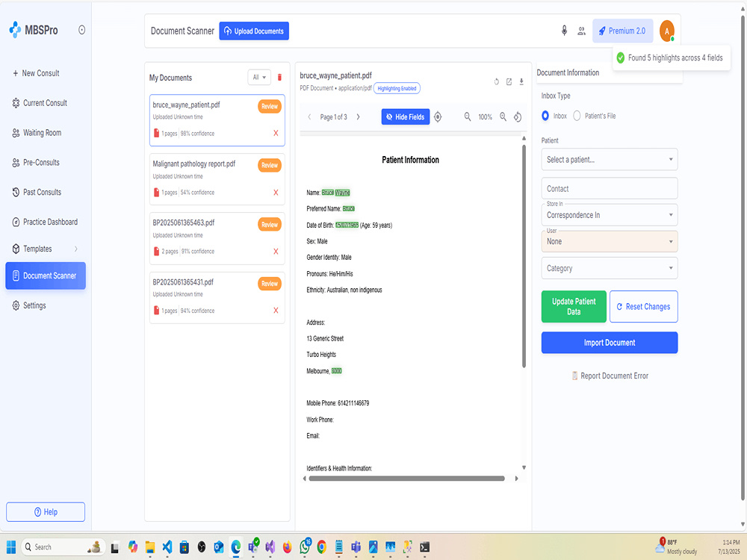Remove bruce_wayne_patient.pdf with its red X
Image resolution: width=747 pixels, height=560 pixels.
click(x=276, y=134)
